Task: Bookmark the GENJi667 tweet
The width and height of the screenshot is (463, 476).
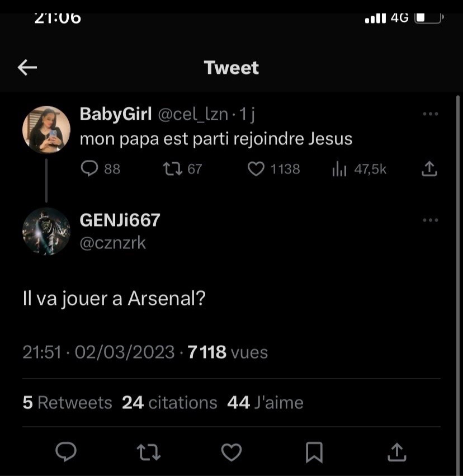Action: tap(314, 452)
